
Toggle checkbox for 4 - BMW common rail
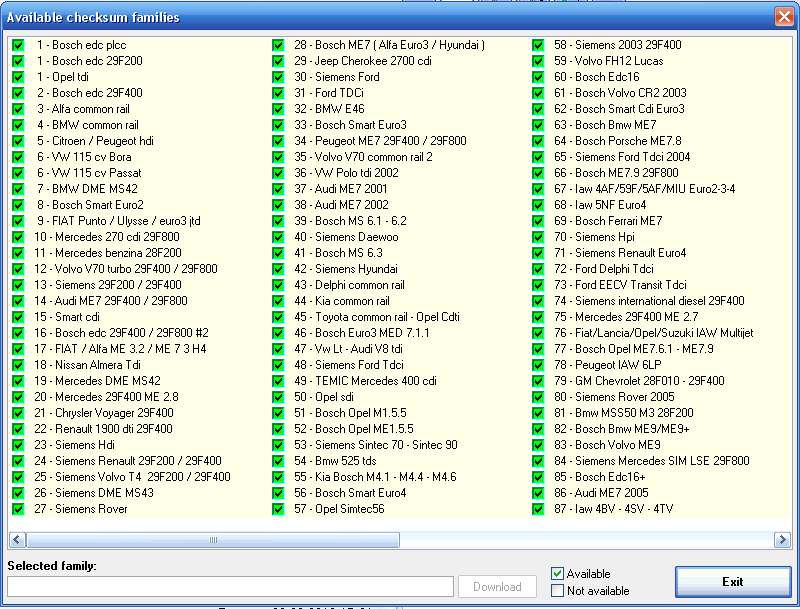click(18, 125)
